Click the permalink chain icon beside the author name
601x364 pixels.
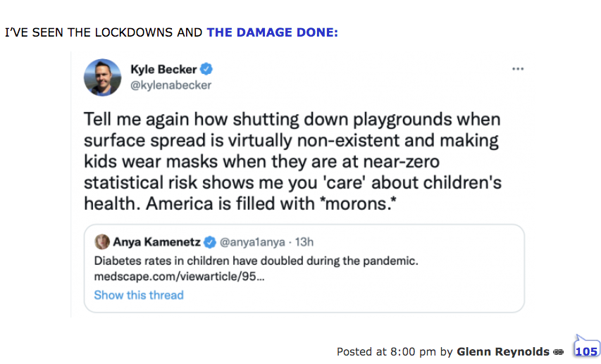[559, 351]
